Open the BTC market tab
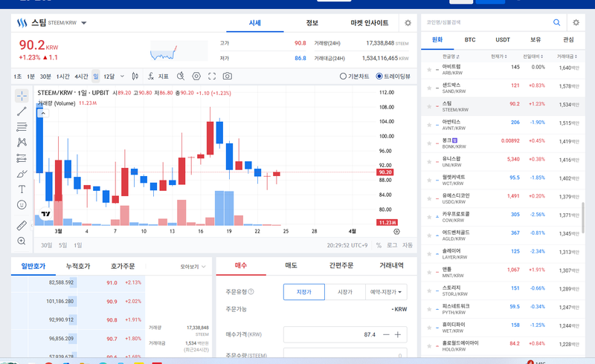 (x=470, y=39)
